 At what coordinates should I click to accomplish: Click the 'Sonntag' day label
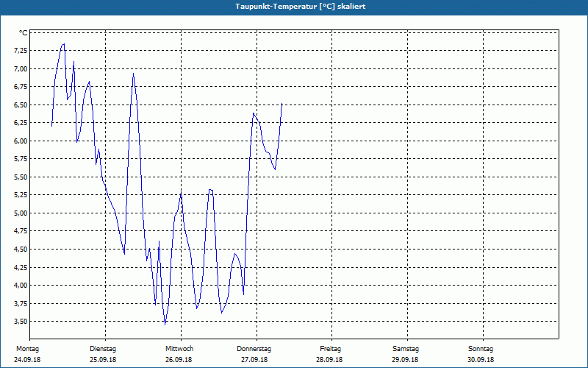[x=481, y=349]
